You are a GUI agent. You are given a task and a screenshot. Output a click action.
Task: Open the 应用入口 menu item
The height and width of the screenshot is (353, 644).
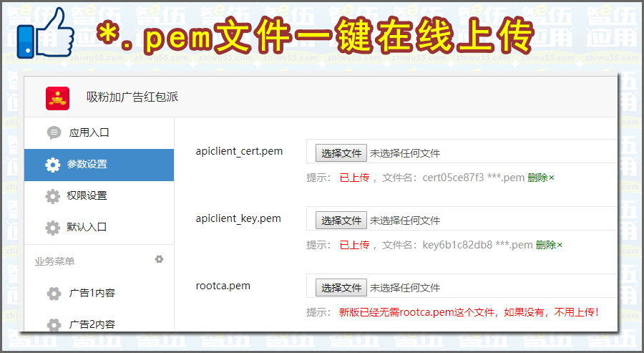tap(89, 132)
